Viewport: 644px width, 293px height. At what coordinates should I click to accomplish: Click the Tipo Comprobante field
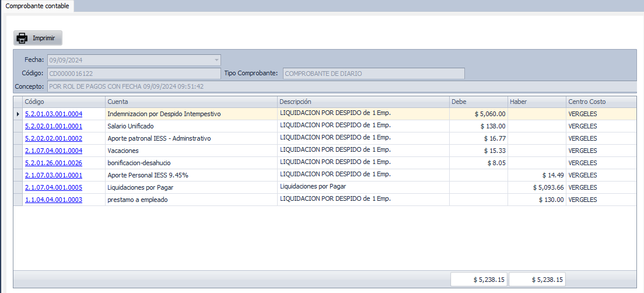pos(373,74)
